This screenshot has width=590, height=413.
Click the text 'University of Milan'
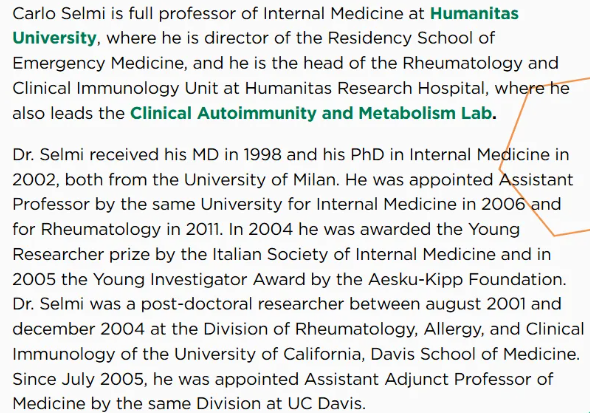tap(260, 180)
